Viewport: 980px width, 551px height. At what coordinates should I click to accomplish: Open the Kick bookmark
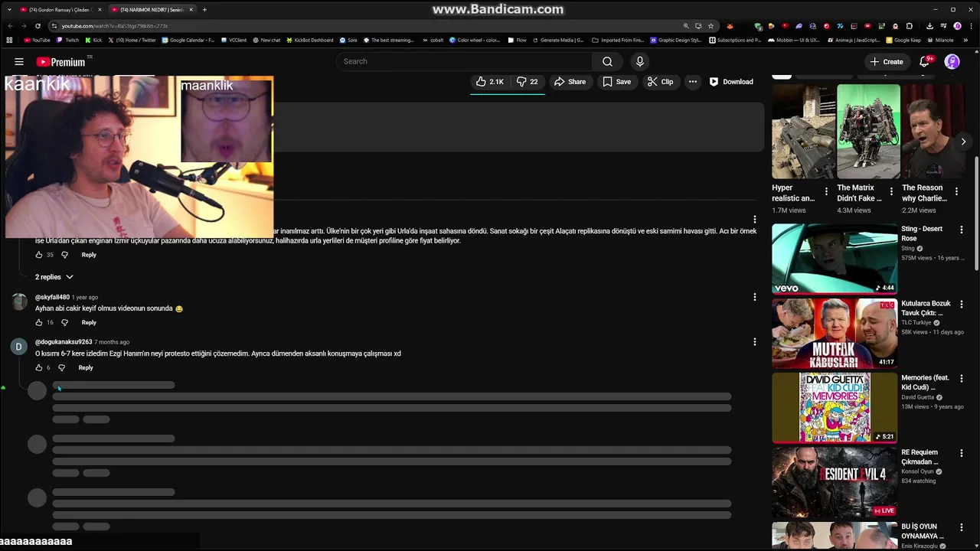(x=93, y=40)
